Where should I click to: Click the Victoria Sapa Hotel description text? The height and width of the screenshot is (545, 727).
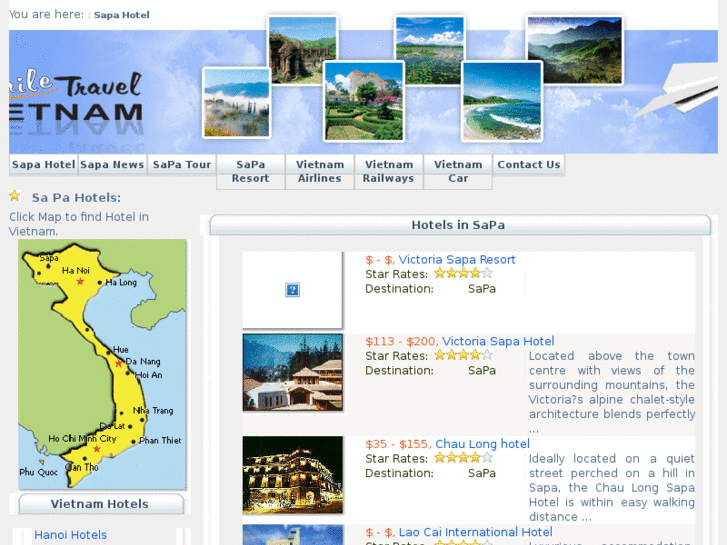click(x=612, y=392)
